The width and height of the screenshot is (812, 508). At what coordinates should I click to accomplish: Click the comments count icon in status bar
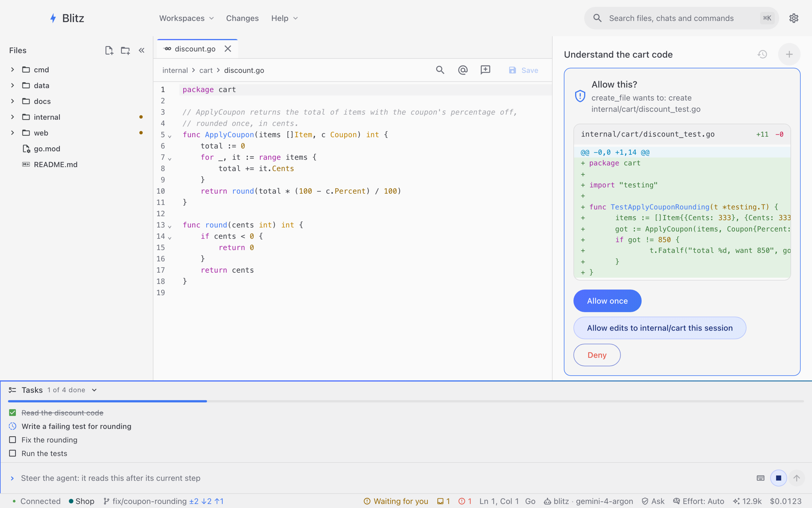(443, 501)
